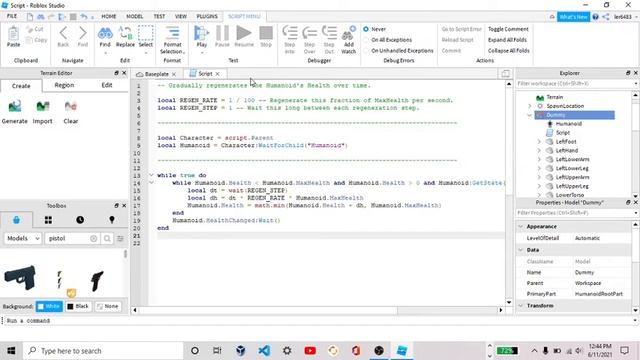Click the Generate terrain icon

tap(15, 107)
